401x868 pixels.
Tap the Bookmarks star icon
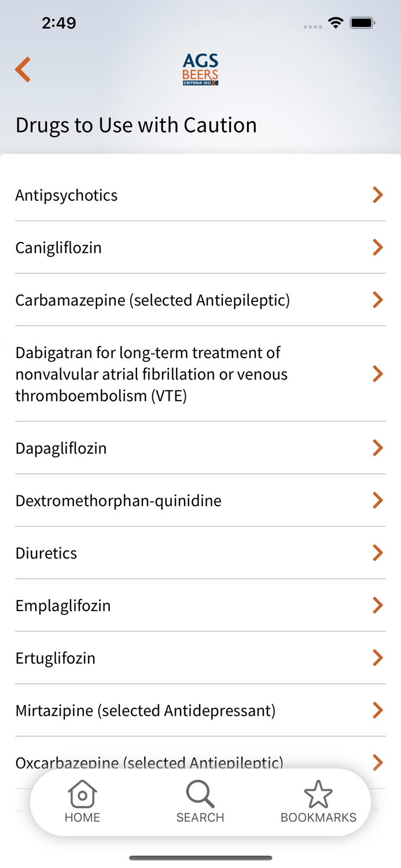pos(318,793)
